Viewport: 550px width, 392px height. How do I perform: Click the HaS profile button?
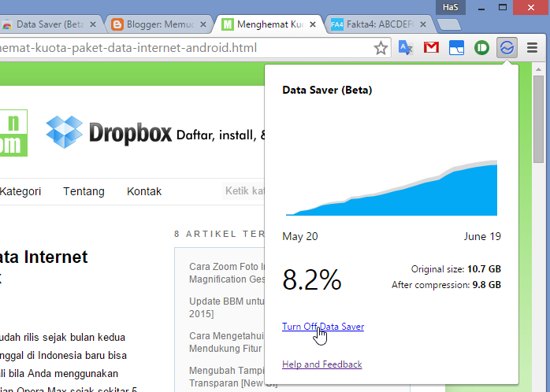pos(451,7)
